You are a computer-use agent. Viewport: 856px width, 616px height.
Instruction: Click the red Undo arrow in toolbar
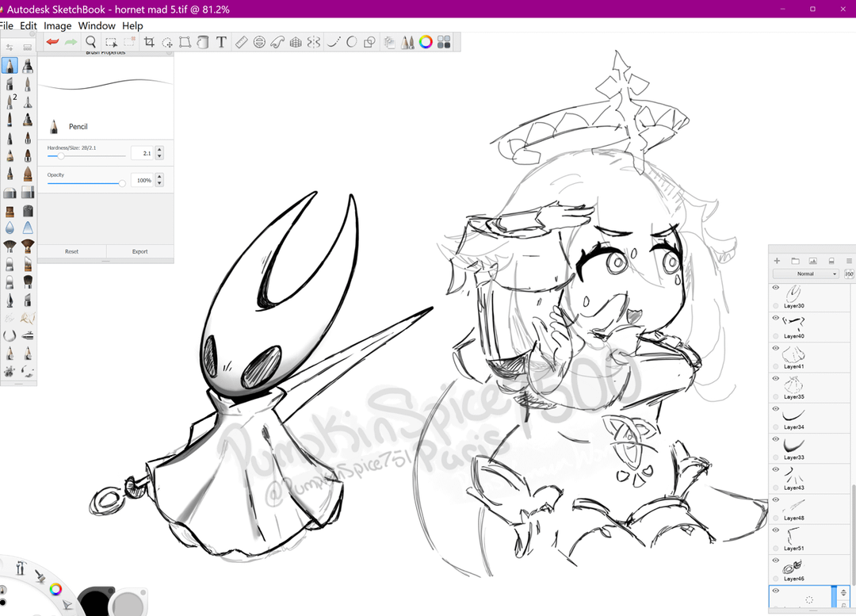click(x=53, y=42)
